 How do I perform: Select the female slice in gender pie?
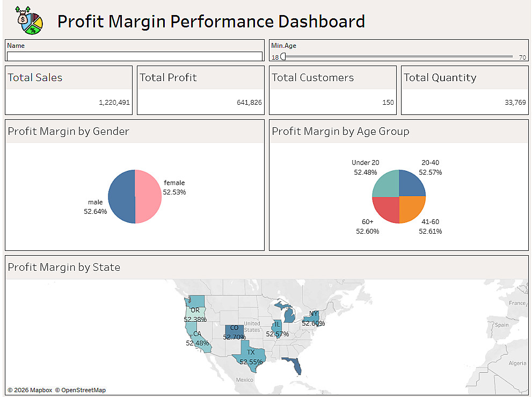tap(148, 197)
